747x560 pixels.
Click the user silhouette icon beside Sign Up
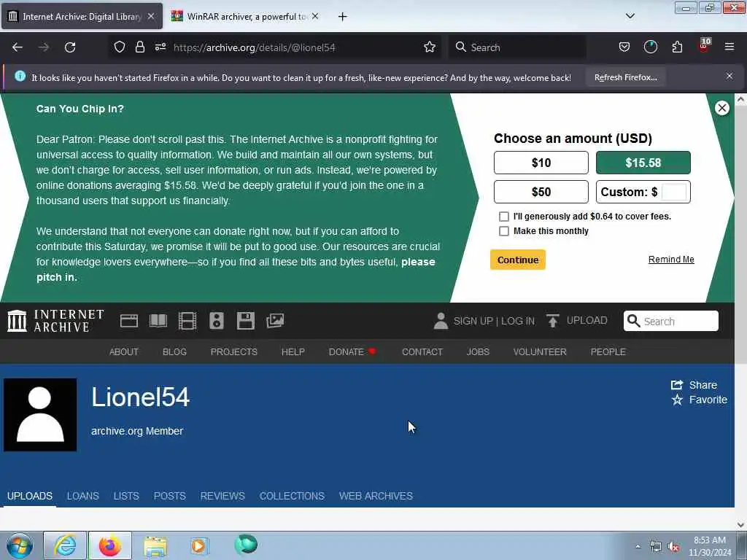pos(441,321)
